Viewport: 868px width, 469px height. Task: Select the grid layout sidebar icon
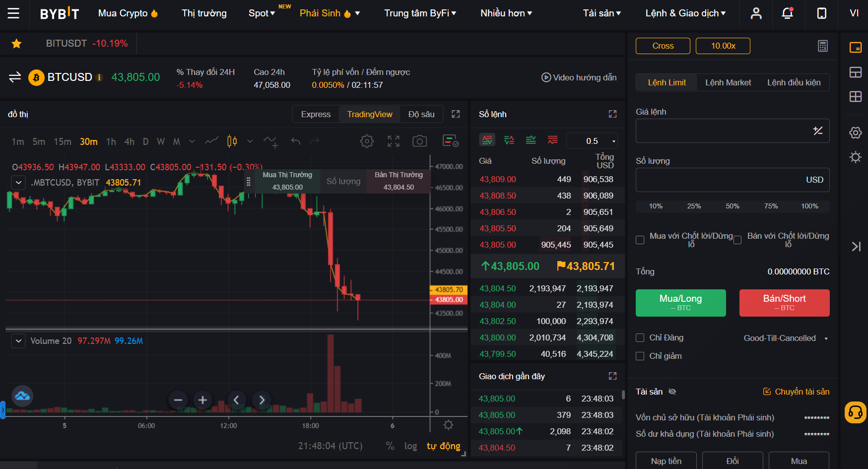tap(856, 97)
